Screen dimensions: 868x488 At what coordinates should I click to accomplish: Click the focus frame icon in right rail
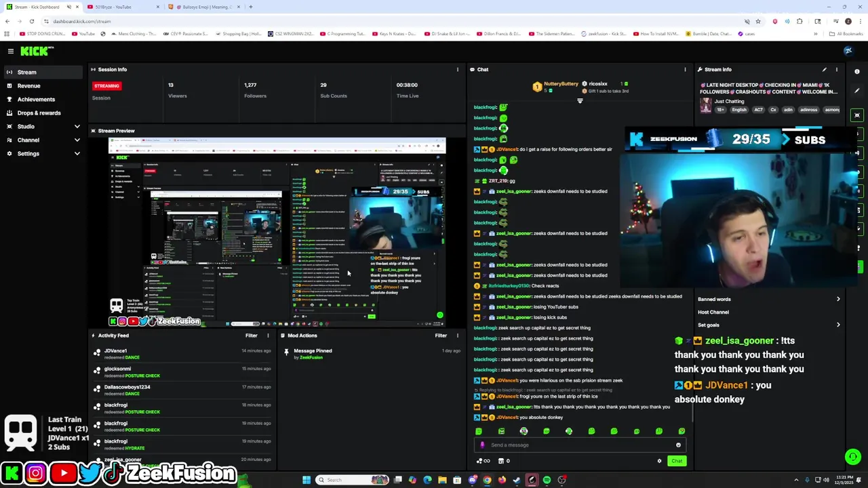pos(857,115)
